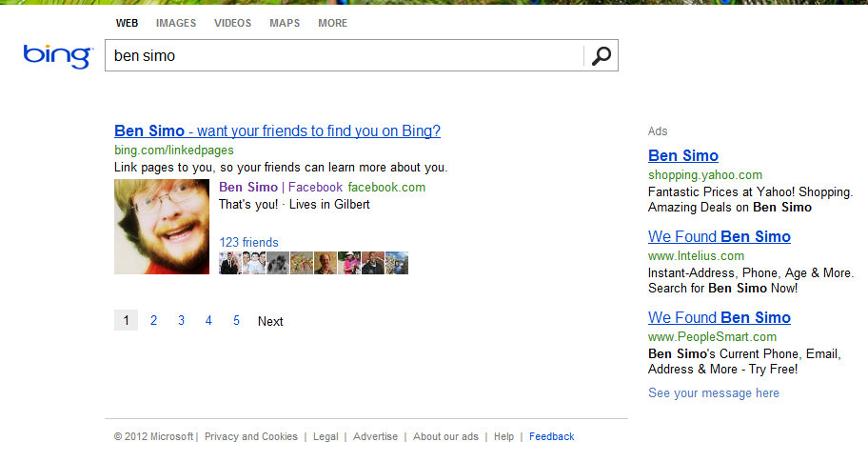Click the '© 2012 Microsoft' footer text

pyautogui.click(x=154, y=436)
